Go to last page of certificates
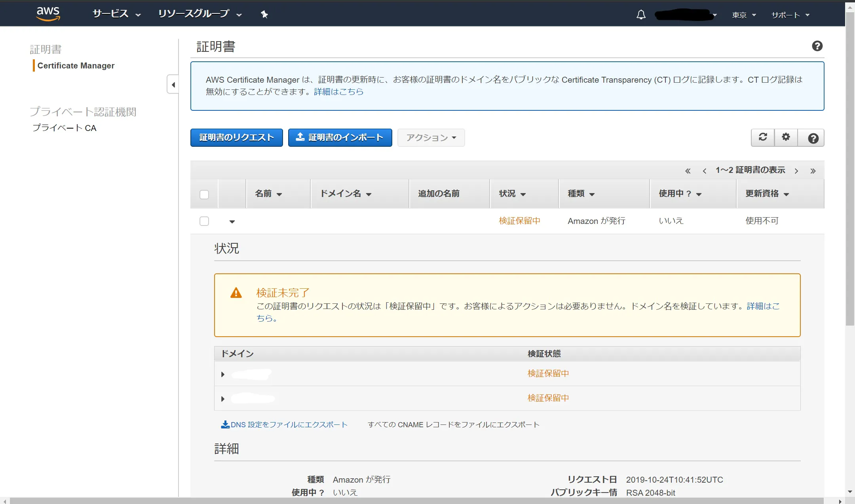 813,171
